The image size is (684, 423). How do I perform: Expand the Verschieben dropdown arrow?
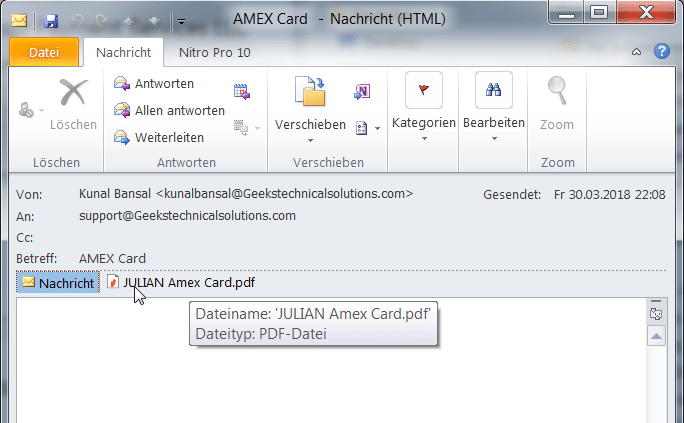tap(310, 140)
